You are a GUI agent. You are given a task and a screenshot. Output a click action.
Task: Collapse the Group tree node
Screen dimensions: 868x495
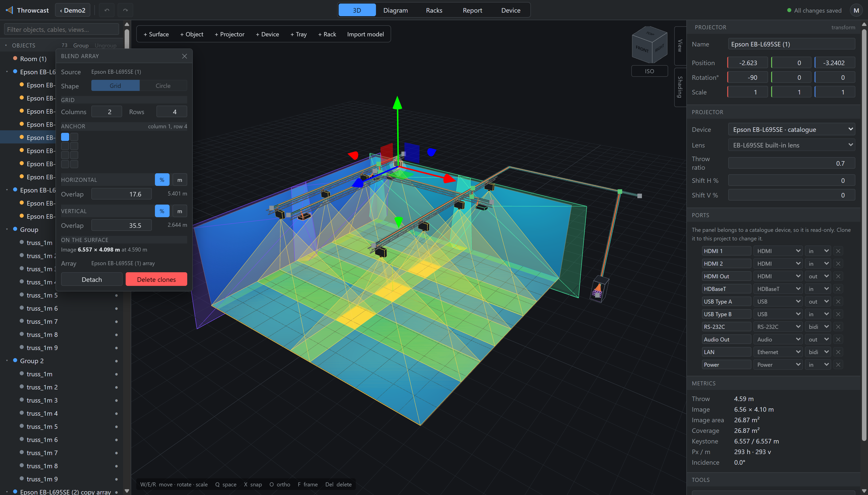click(x=7, y=230)
